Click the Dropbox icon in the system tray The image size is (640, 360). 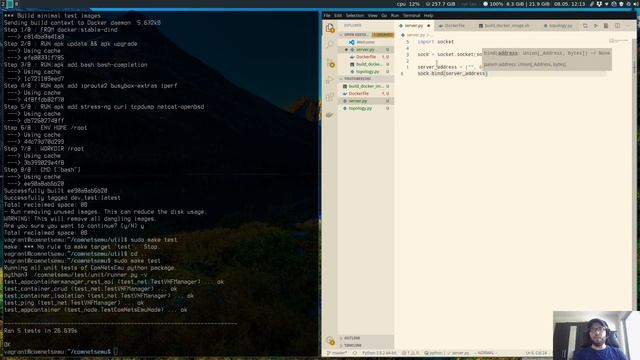(x=599, y=4)
